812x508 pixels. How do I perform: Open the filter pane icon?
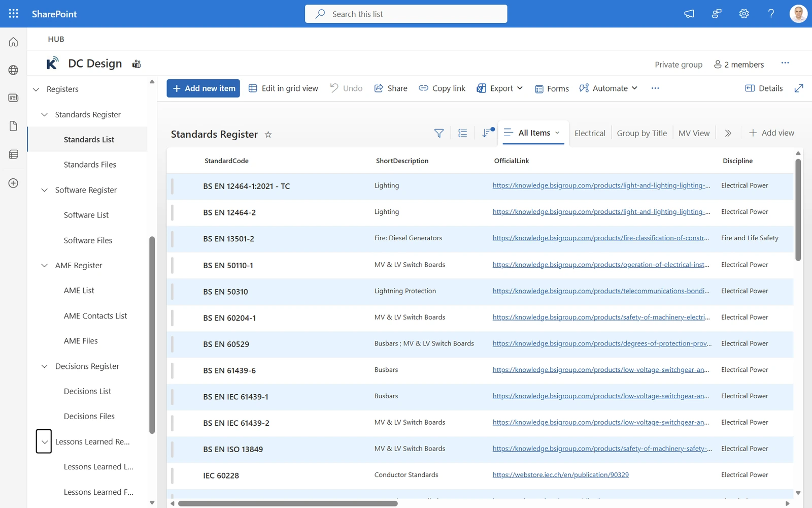coord(438,133)
